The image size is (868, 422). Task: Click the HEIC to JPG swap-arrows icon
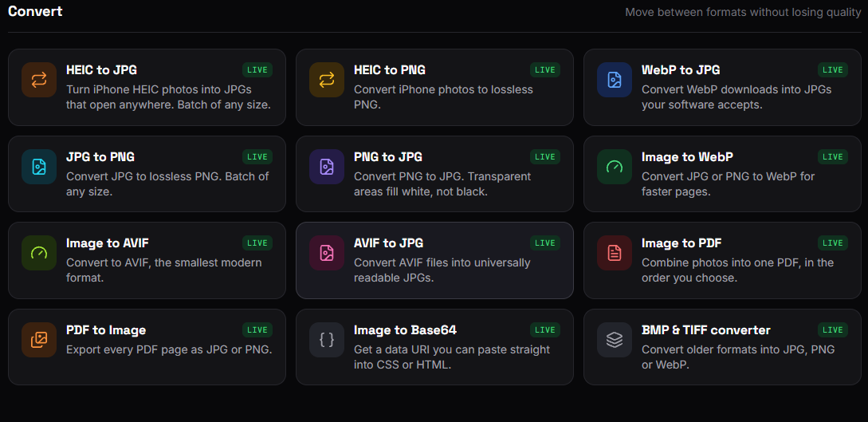click(39, 80)
